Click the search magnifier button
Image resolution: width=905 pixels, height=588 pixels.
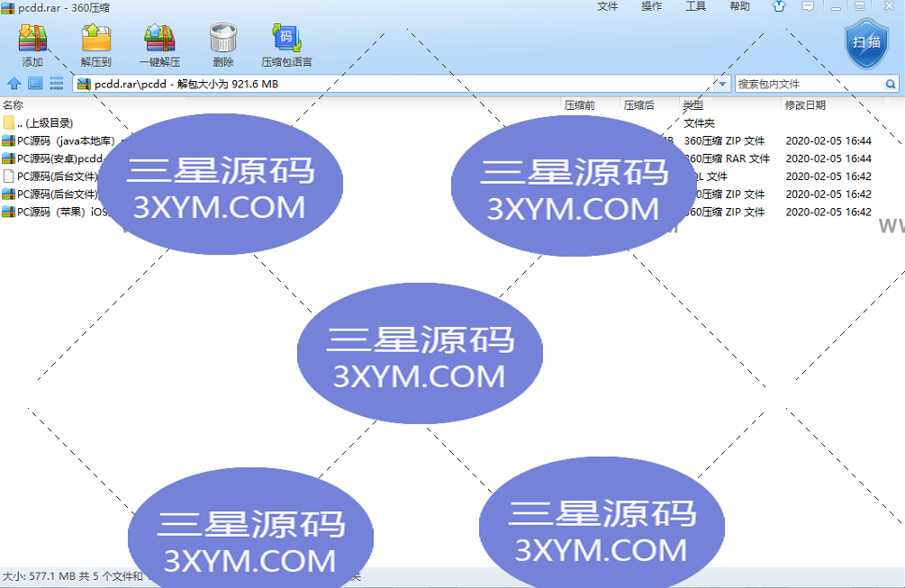pyautogui.click(x=891, y=84)
